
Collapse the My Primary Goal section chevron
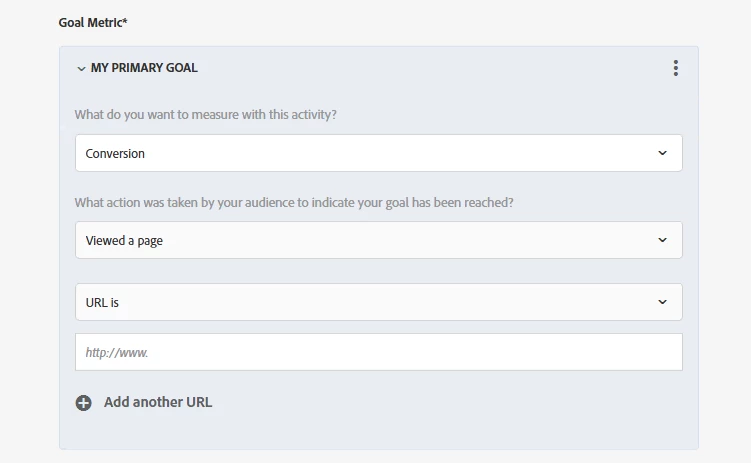81,68
